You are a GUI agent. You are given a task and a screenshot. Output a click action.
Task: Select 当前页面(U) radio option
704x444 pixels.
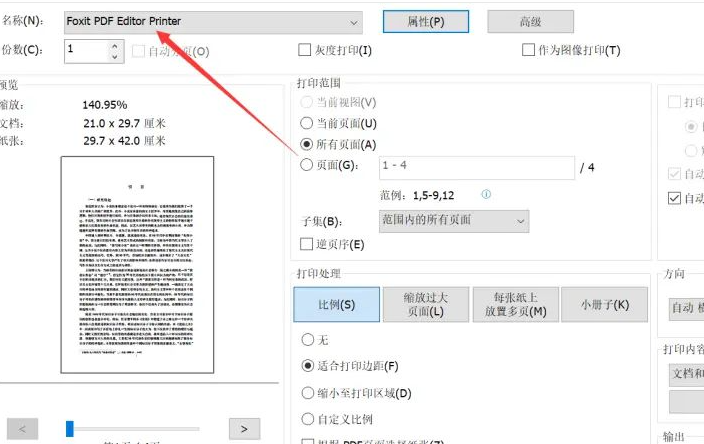pyautogui.click(x=306, y=123)
